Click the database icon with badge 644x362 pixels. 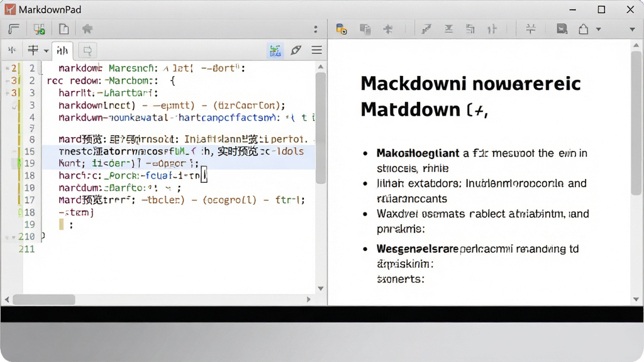pos(341,29)
